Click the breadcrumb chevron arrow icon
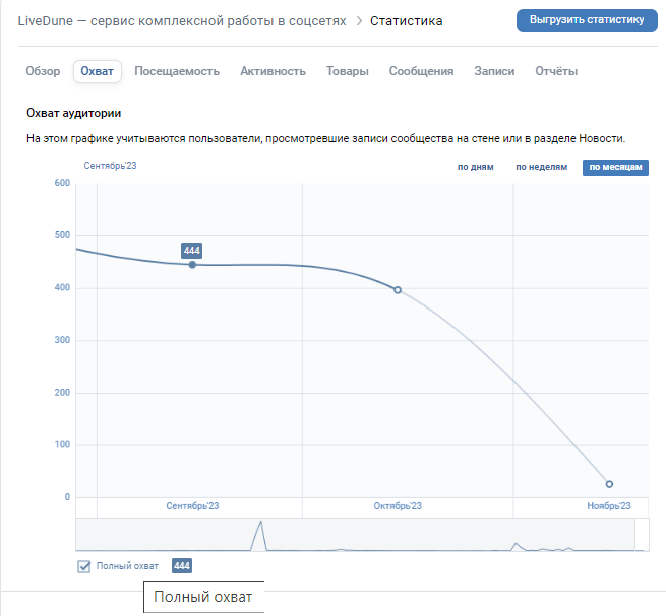The width and height of the screenshot is (666, 616). click(359, 21)
